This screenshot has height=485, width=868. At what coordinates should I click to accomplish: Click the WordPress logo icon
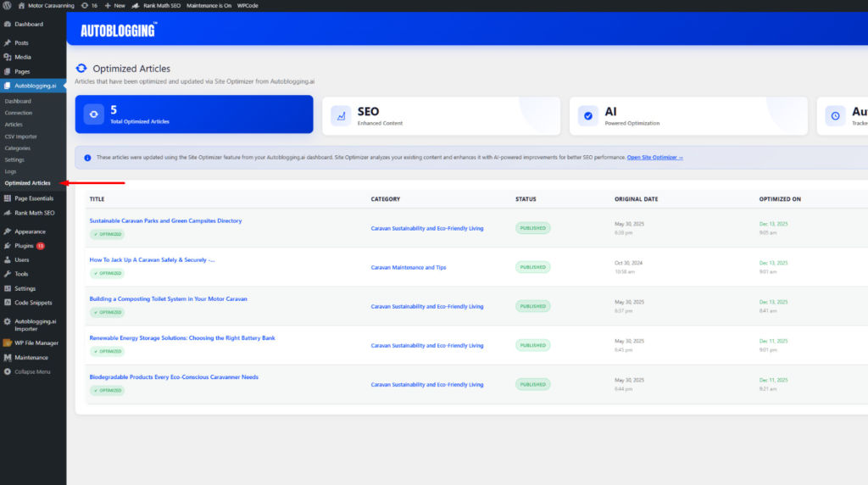point(7,5)
